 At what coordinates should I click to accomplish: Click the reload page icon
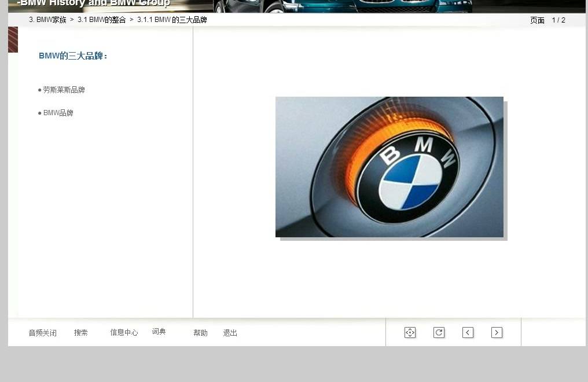click(x=439, y=333)
